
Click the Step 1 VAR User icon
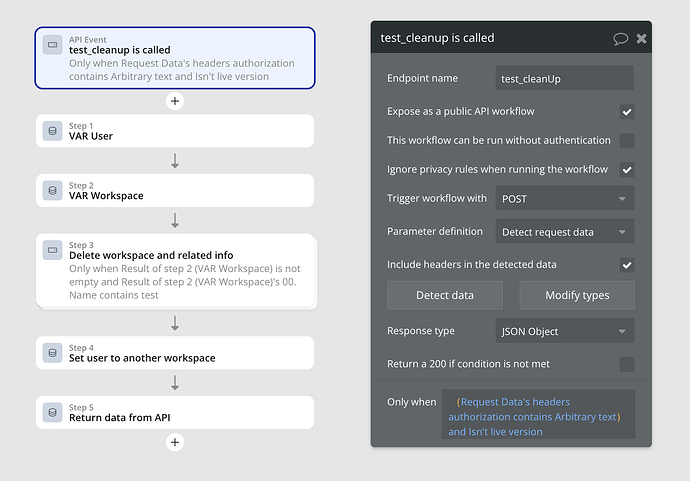[x=53, y=130]
